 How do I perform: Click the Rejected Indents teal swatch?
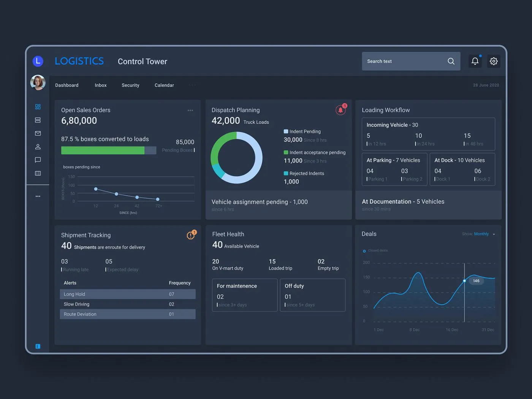286,173
